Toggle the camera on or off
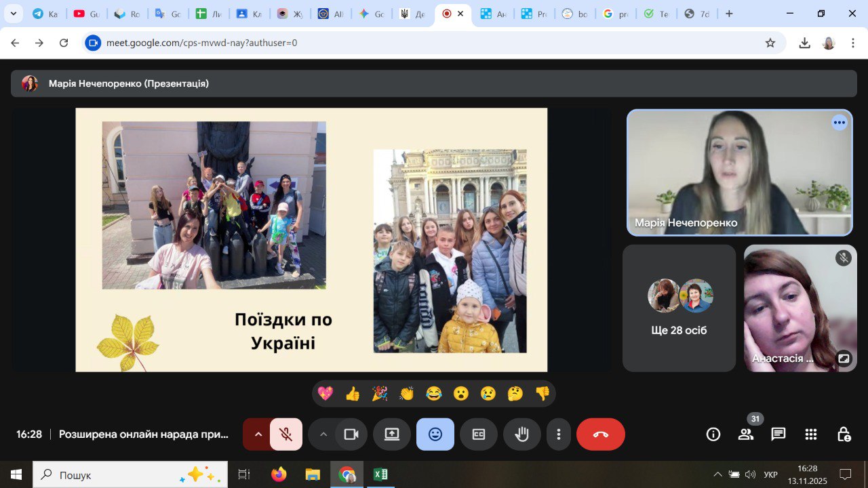The width and height of the screenshot is (868, 488). pyautogui.click(x=351, y=434)
